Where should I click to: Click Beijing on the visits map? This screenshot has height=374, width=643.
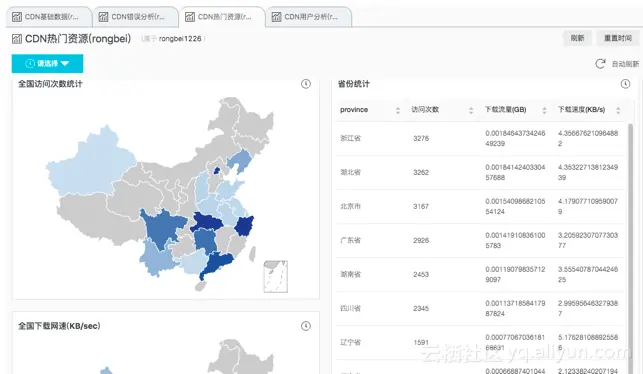[x=217, y=170]
